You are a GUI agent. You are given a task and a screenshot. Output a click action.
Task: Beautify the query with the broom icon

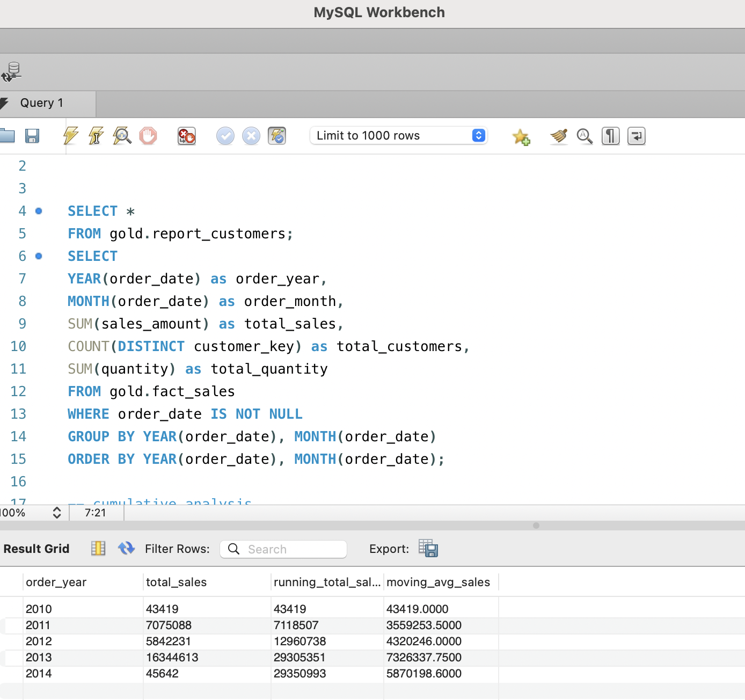[x=558, y=136]
